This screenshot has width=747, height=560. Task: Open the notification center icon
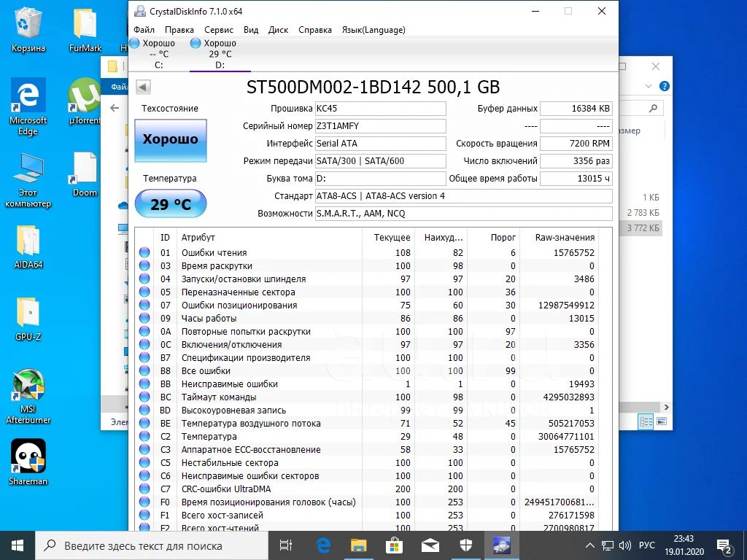[724, 545]
